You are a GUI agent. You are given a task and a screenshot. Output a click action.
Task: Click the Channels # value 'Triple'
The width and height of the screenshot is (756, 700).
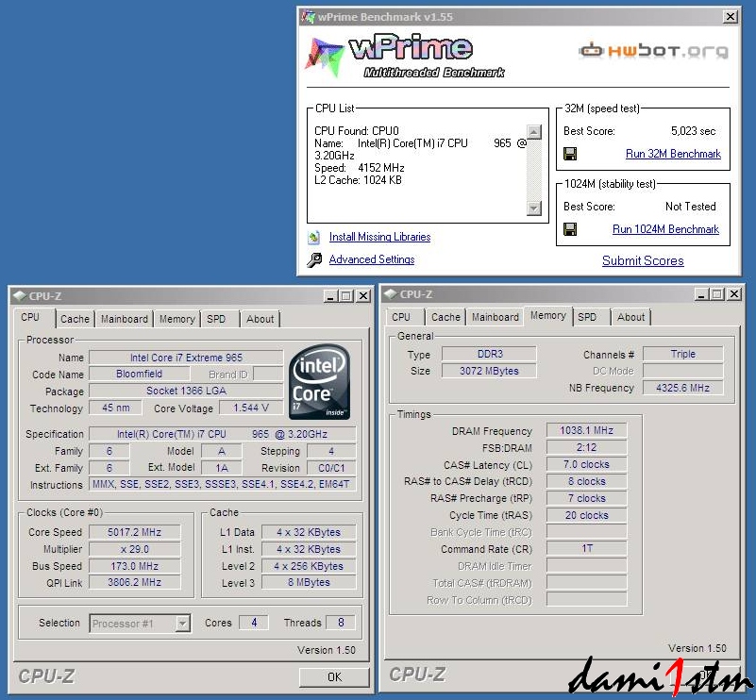[x=683, y=354]
